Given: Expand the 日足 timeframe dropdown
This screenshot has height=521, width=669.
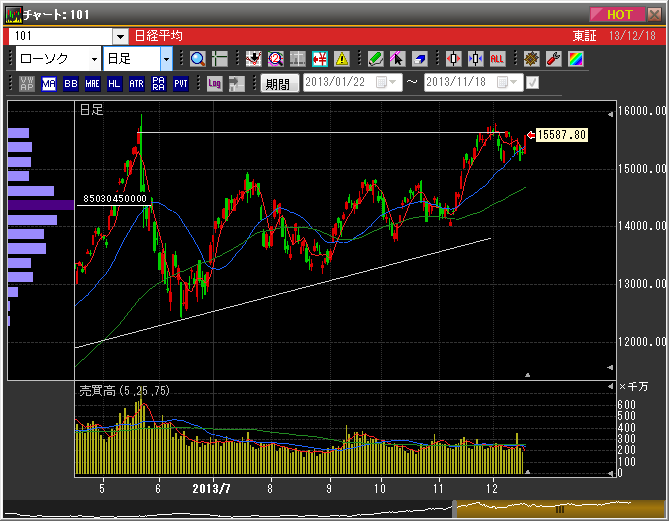Looking at the screenshot, I should pos(166,59).
